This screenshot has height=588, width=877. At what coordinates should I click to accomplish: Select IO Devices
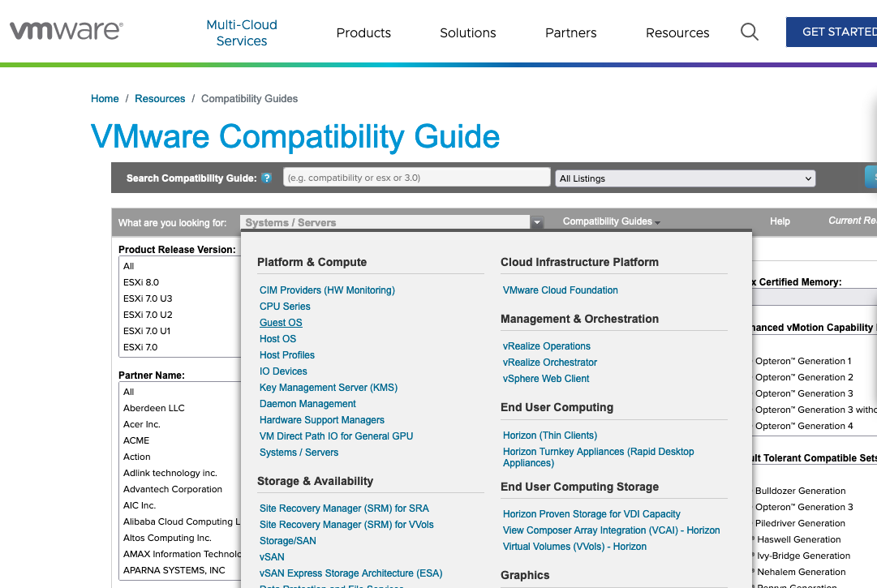[283, 371]
